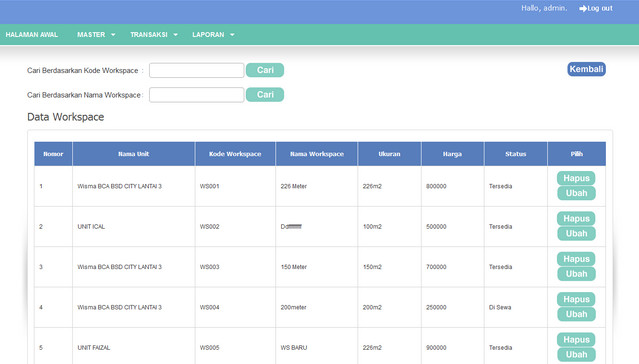Click the 226 Meter workspace name
Screen dimensions: 639x364
coord(293,186)
